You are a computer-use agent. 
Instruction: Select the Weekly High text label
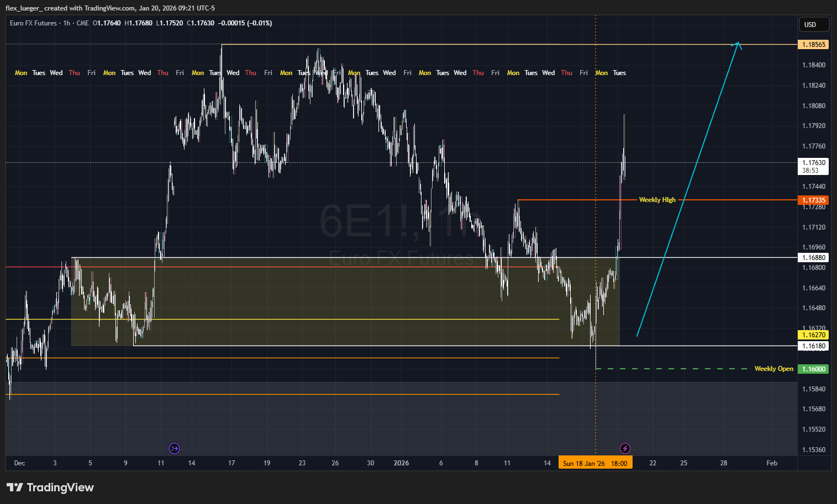657,200
